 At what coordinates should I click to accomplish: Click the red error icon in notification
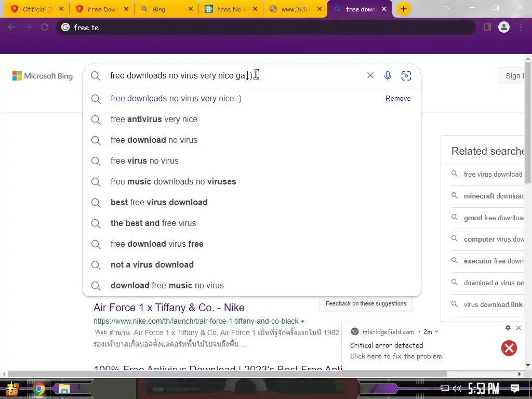coord(509,348)
